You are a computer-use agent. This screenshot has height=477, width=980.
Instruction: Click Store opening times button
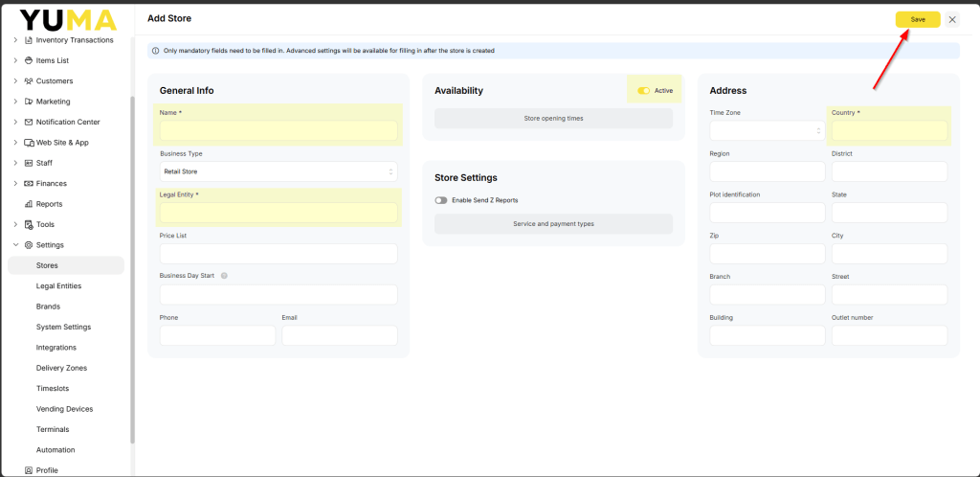[554, 118]
